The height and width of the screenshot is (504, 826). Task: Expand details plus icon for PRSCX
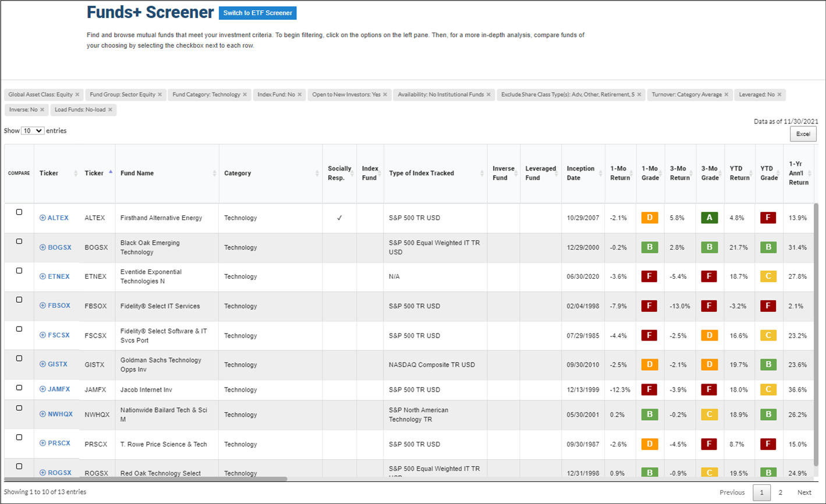point(42,443)
